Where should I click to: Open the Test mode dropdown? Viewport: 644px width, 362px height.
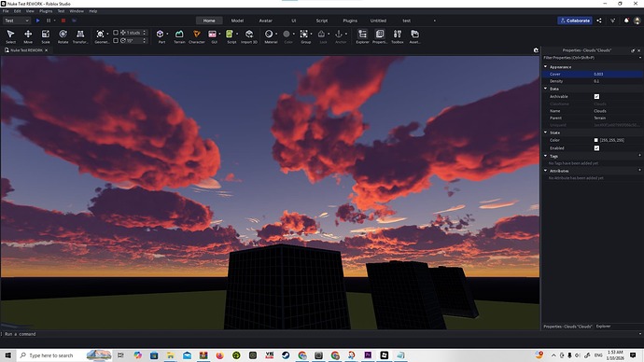pos(17,21)
